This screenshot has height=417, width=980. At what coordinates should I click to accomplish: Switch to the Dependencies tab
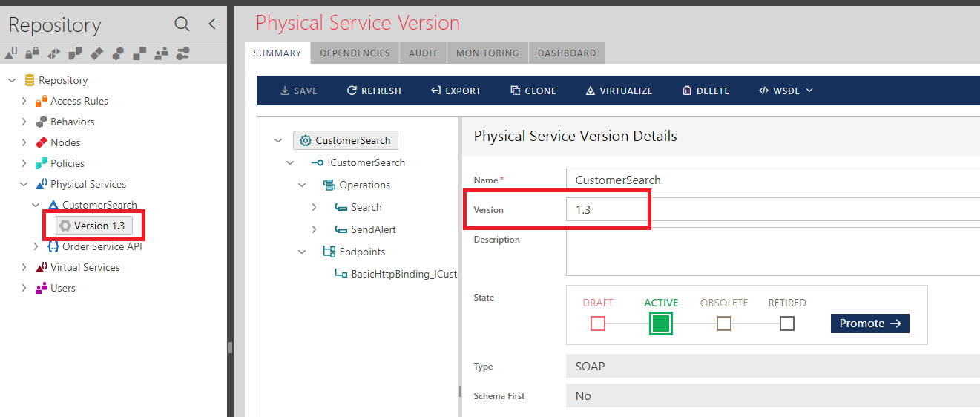tap(355, 53)
